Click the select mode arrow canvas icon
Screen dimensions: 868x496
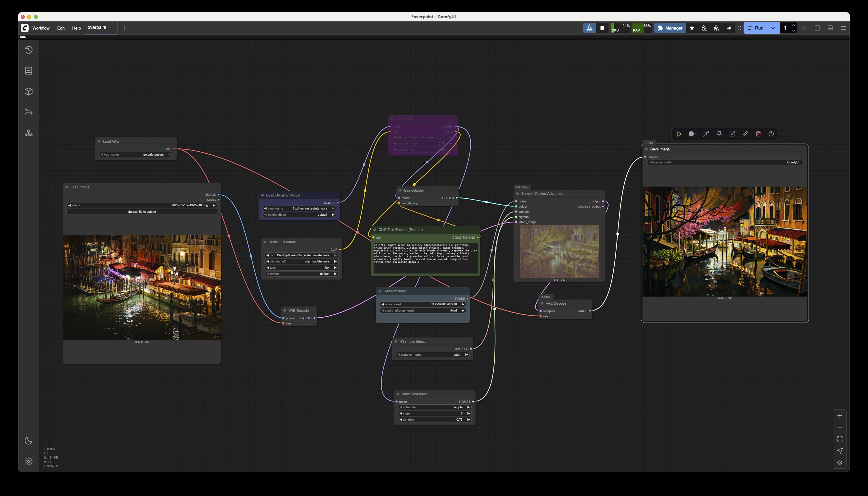[x=840, y=451]
